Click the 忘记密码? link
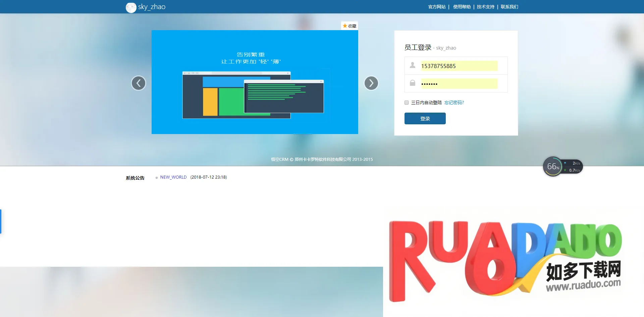This screenshot has width=644, height=317. pos(454,103)
